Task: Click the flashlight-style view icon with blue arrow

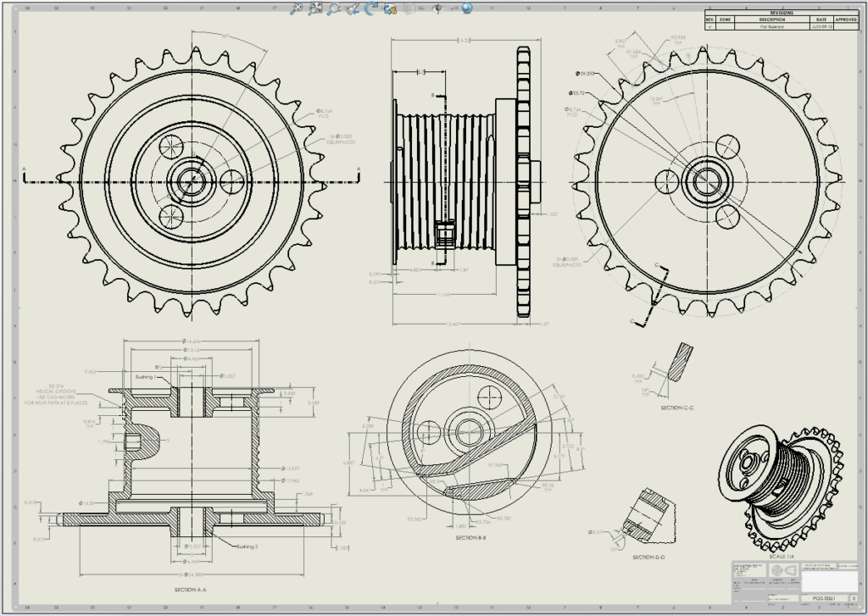Action: point(353,8)
